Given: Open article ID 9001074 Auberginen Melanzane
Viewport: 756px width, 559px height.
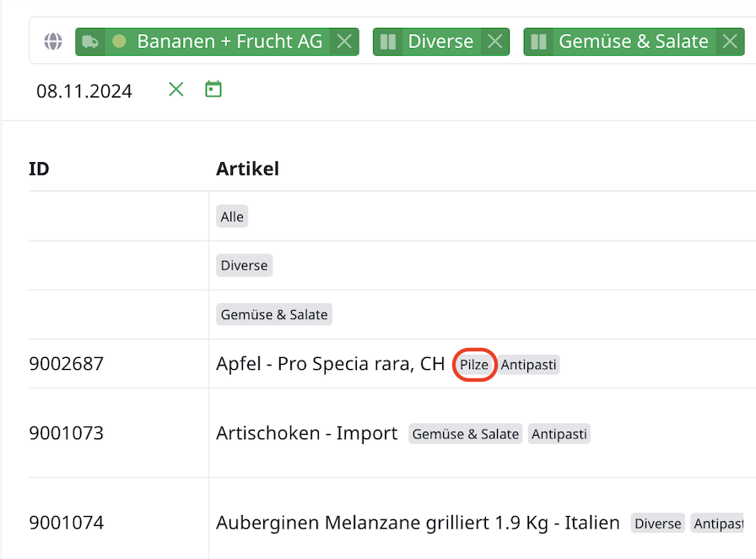Looking at the screenshot, I should (418, 523).
